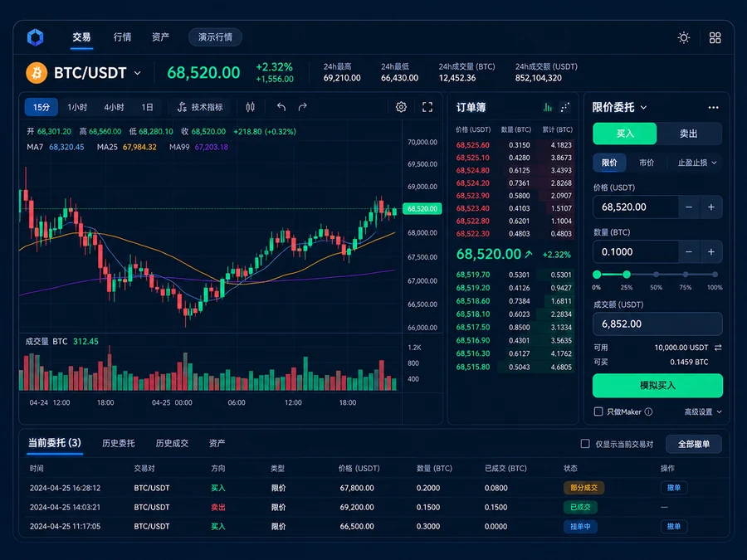This screenshot has height=560, width=747.
Task: Select the 买入 buy toggle
Action: [x=624, y=134]
